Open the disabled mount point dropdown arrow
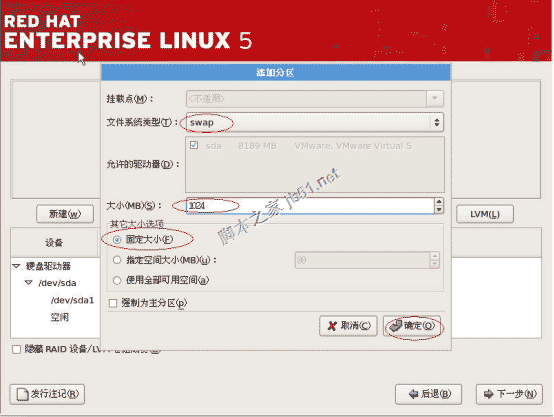 coord(435,99)
